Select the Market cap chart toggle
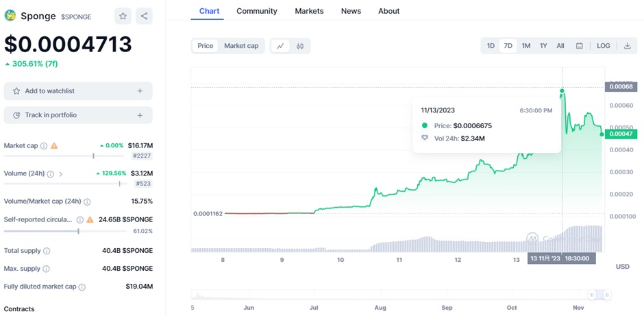Screen dimensions: 644x316 pyautogui.click(x=241, y=46)
